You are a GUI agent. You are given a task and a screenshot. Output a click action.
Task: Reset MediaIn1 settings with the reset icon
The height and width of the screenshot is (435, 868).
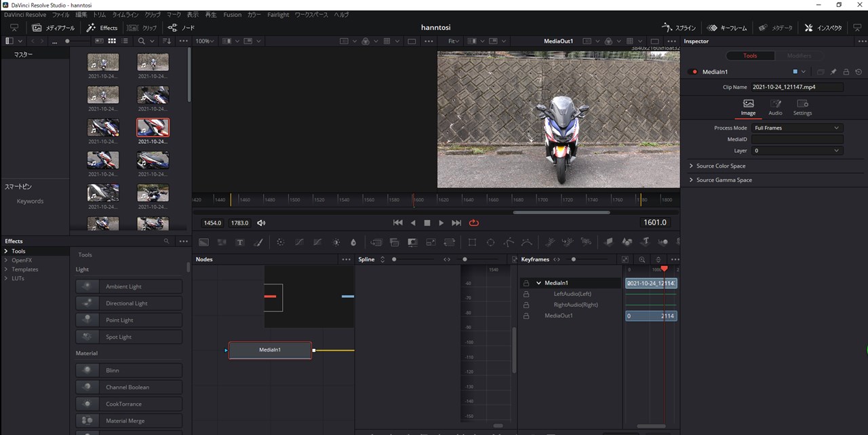[x=859, y=72]
